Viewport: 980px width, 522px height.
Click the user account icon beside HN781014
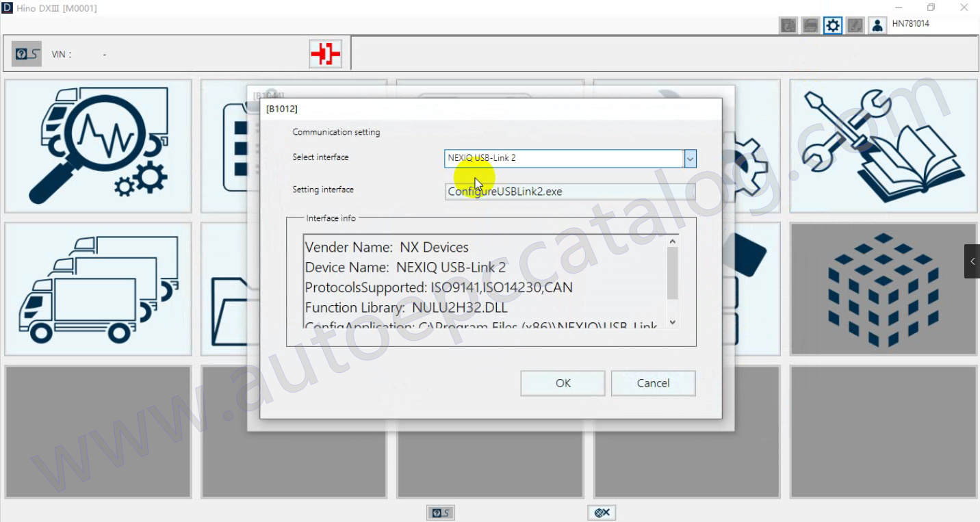(877, 26)
